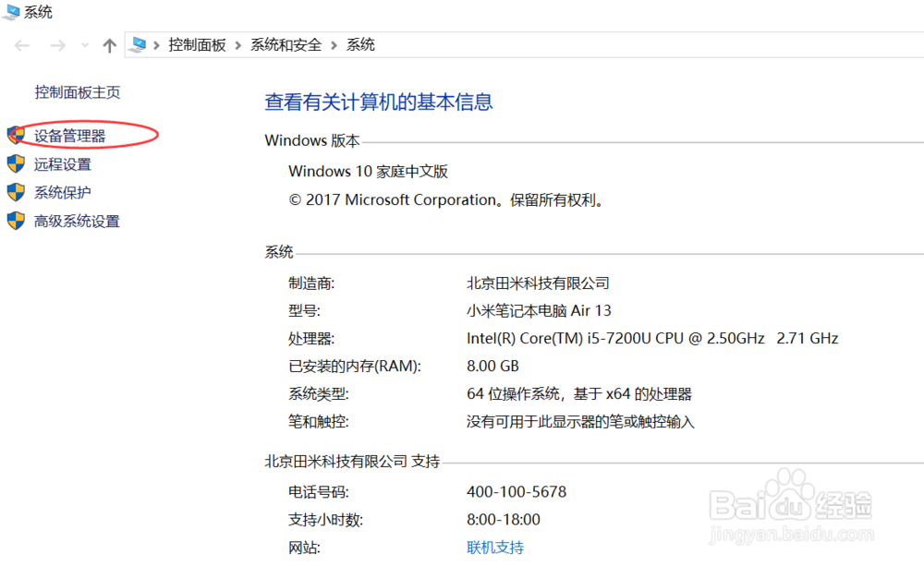Click manufacturer value 北京田米科技有限公司

pyautogui.click(x=538, y=283)
